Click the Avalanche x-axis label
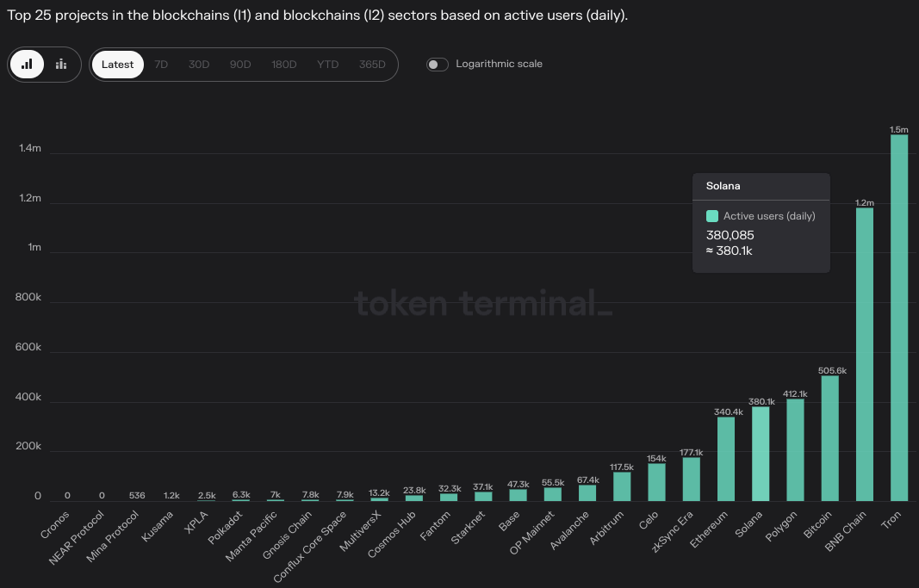 (569, 530)
